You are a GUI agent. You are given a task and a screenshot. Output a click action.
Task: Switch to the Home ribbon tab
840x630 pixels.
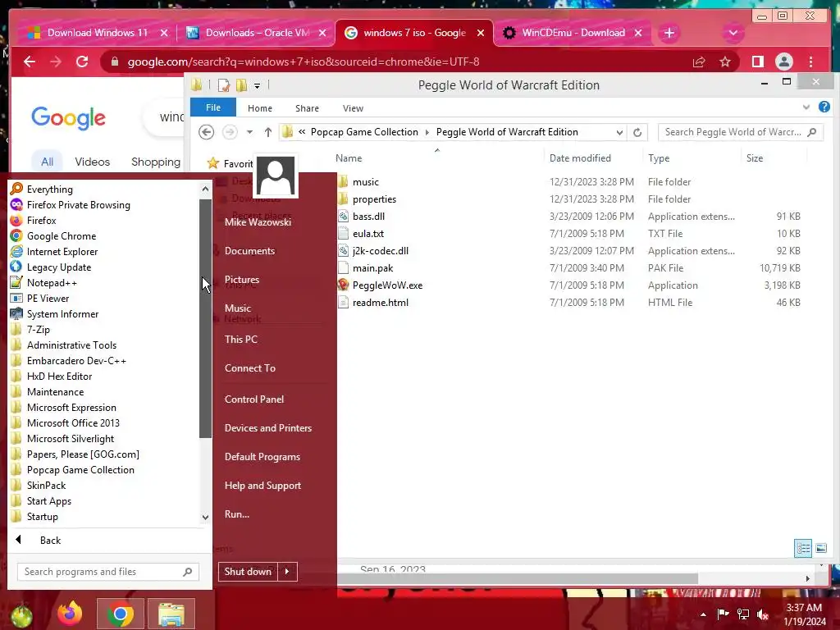coord(260,108)
